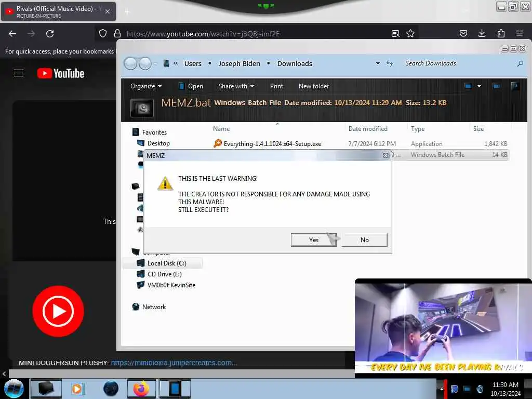Click the site padlock security icon

coord(117,33)
